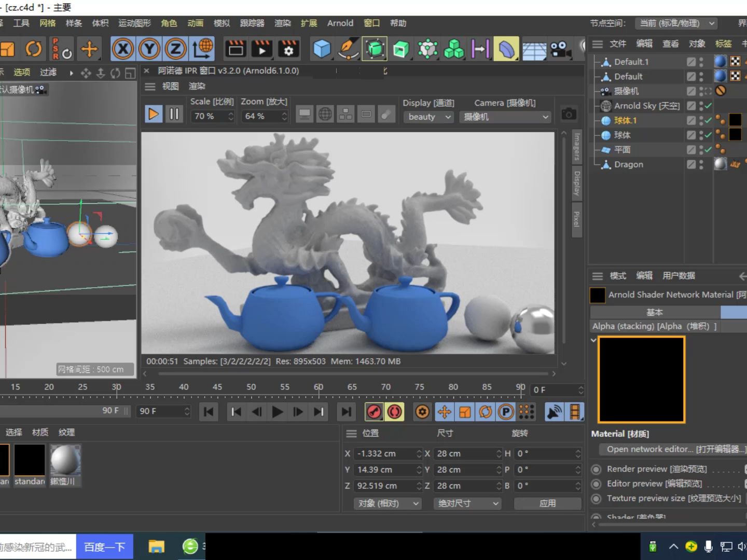The image size is (747, 560).
Task: Open the Camera selection dropdown
Action: 505,117
